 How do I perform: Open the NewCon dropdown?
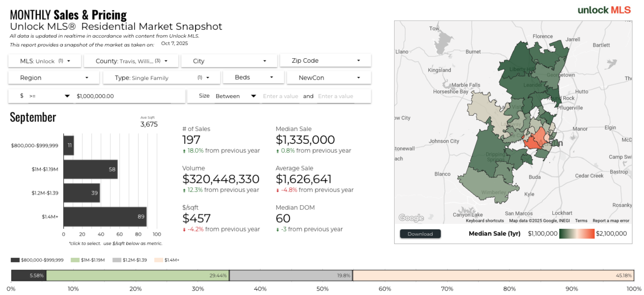coord(329,78)
